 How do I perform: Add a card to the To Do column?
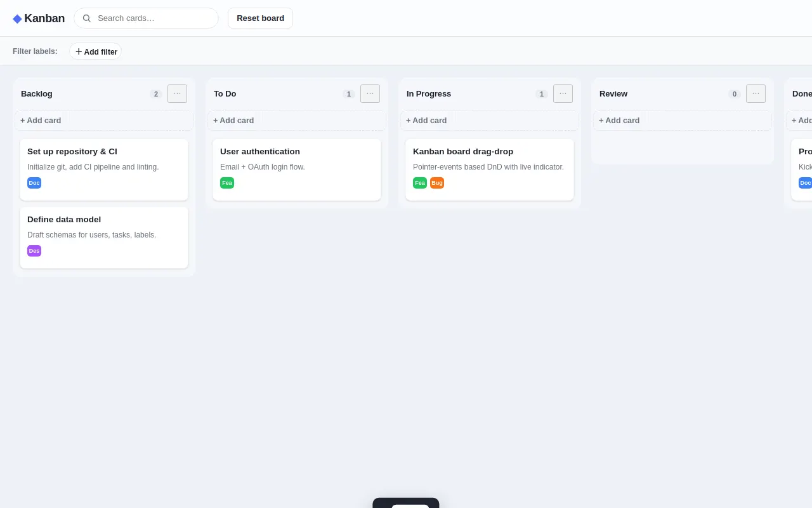tap(297, 121)
